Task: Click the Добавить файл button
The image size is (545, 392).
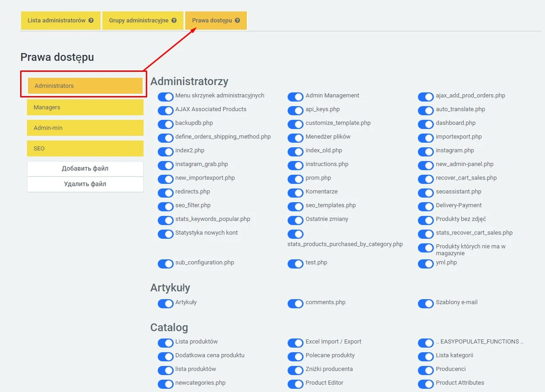Action: point(85,168)
